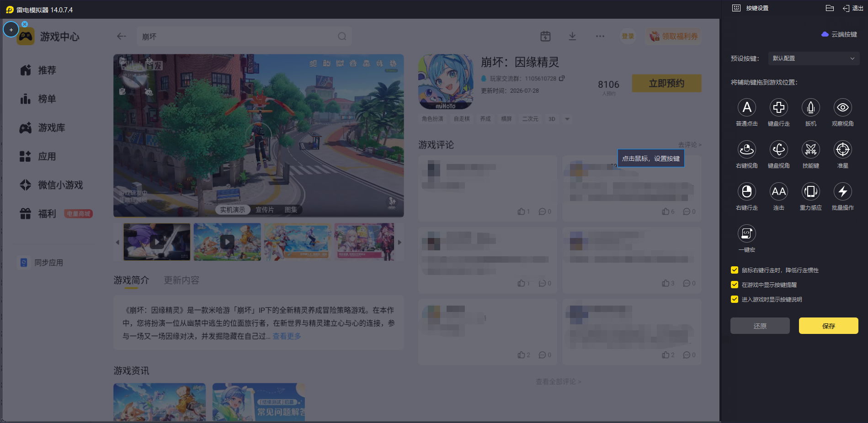Select the 重力感应 gravity sensor icon
Image resolution: width=868 pixels, height=423 pixels.
click(x=810, y=191)
